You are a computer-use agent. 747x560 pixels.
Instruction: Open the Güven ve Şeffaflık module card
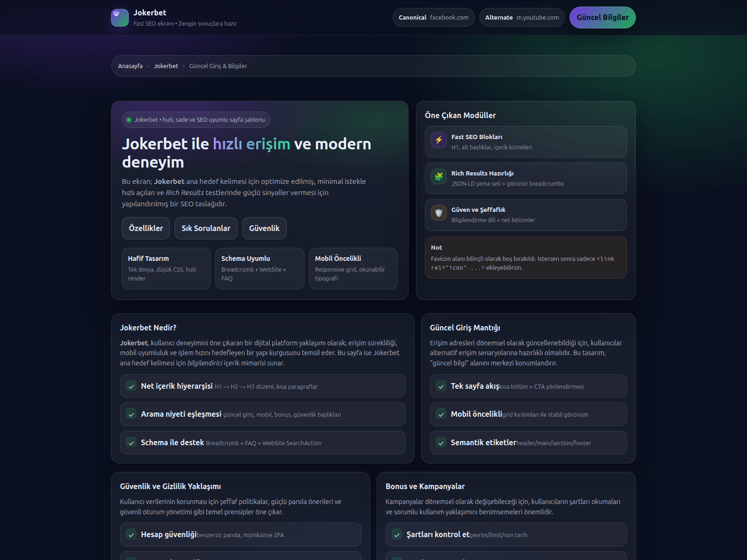[526, 215]
